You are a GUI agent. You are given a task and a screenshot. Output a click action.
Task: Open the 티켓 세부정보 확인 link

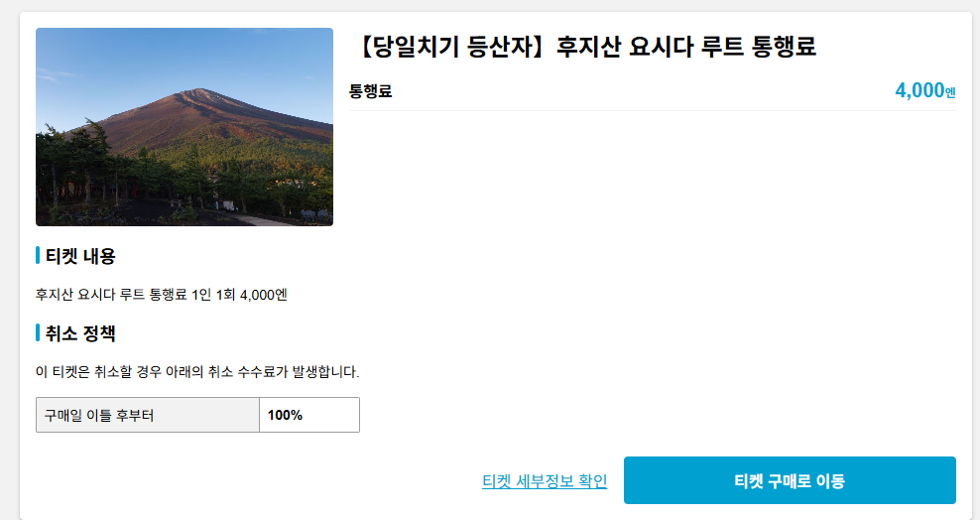[545, 480]
